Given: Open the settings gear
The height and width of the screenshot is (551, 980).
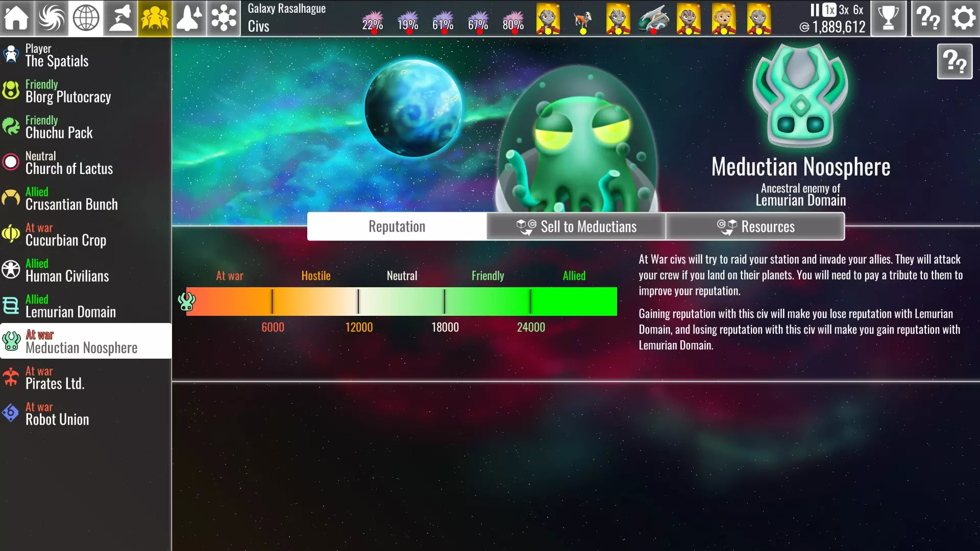Looking at the screenshot, I should pos(963,18).
